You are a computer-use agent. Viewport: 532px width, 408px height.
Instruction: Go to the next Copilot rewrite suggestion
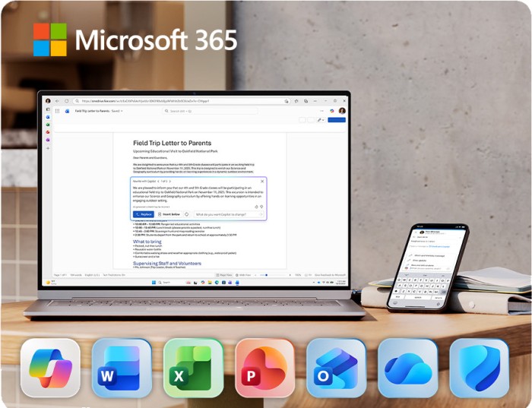coord(171,182)
